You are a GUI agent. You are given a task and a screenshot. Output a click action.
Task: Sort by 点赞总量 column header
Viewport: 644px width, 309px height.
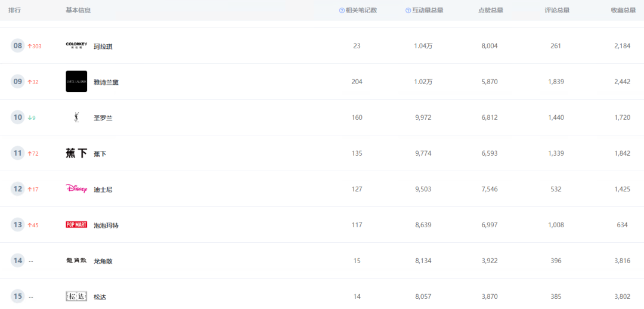[x=490, y=10]
